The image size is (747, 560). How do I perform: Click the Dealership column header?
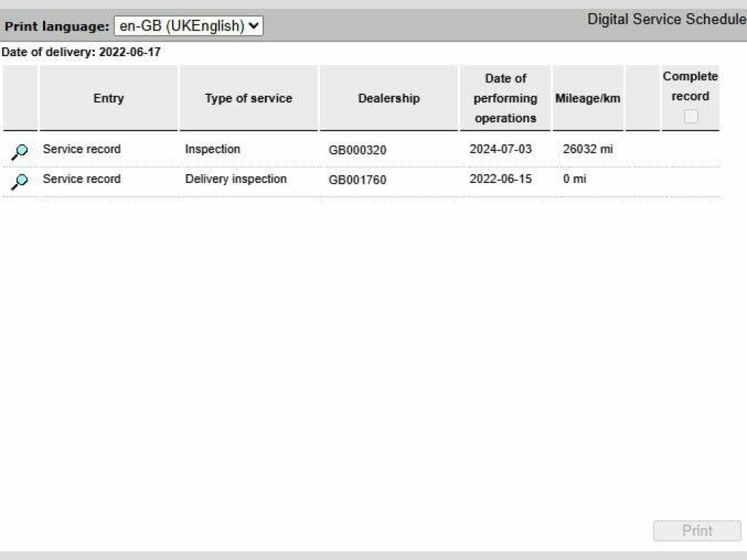388,98
